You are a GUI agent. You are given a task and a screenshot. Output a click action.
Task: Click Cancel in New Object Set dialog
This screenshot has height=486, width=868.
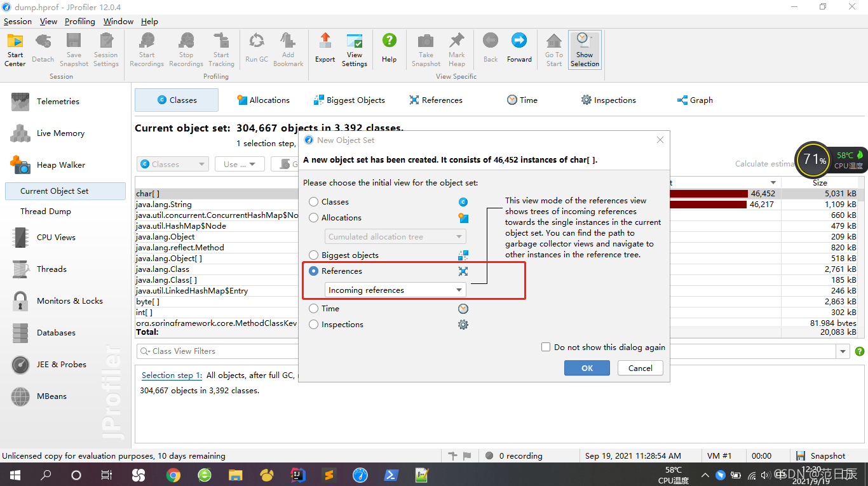(x=640, y=368)
